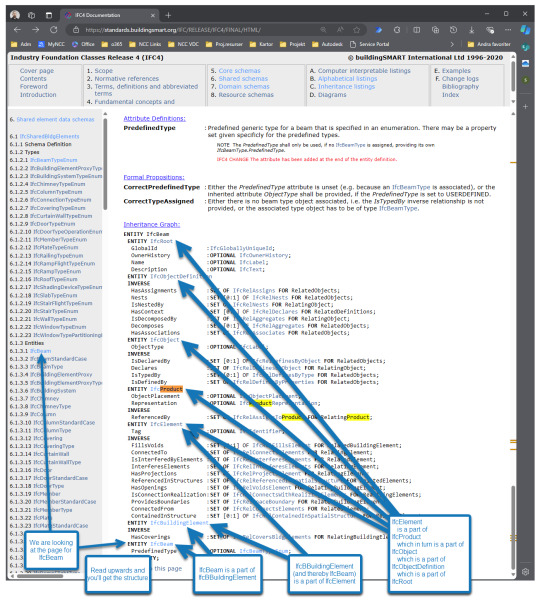
Task: Open Inheritance listings annex
Action: [346, 87]
